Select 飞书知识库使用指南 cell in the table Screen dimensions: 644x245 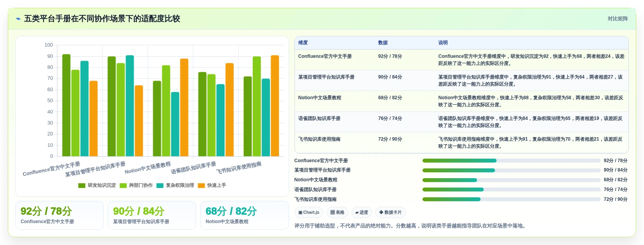319,139
